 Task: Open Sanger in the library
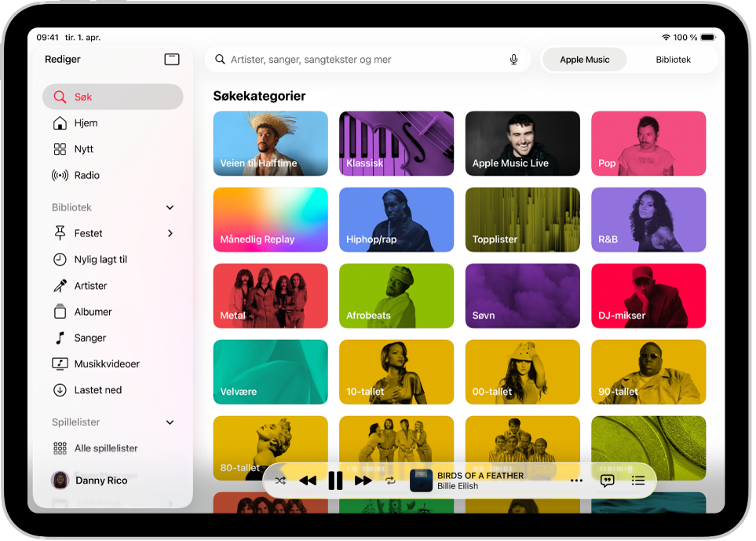(x=113, y=338)
